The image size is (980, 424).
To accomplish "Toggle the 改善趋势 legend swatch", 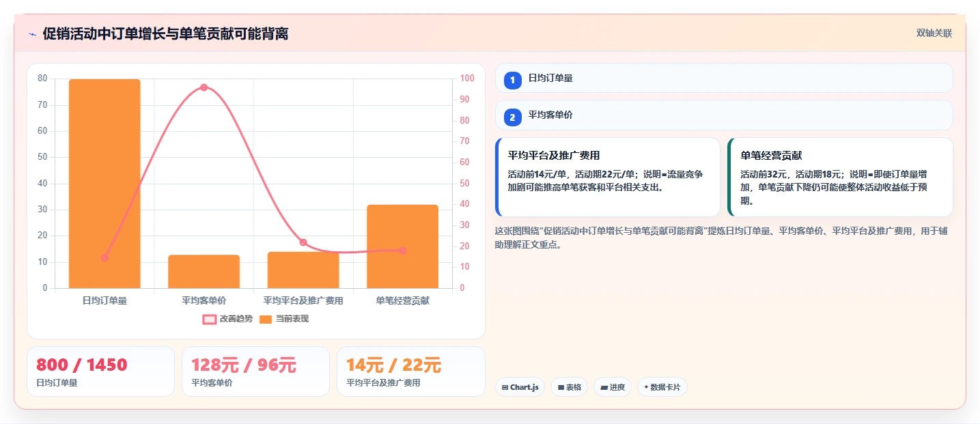I will pyautogui.click(x=209, y=319).
